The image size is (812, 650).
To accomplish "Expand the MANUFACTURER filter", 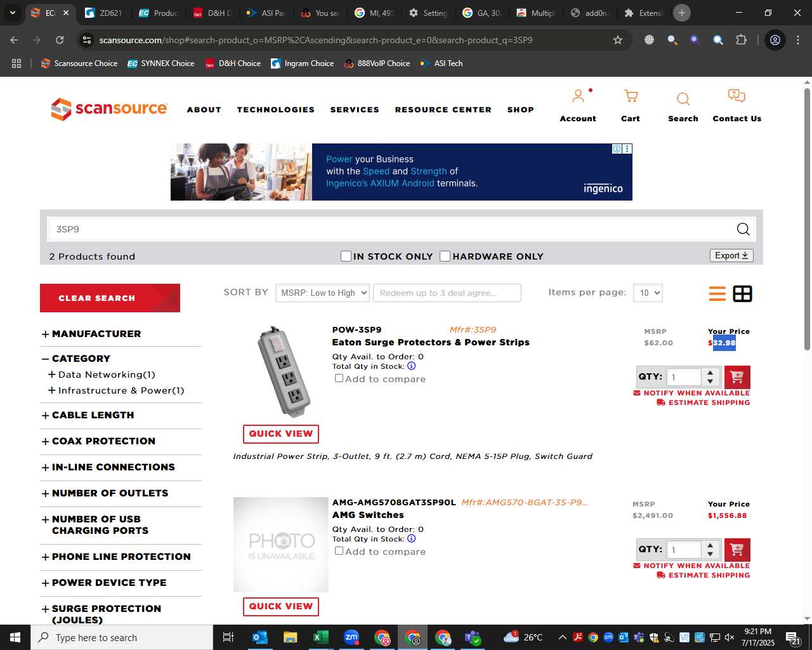I will (x=91, y=334).
